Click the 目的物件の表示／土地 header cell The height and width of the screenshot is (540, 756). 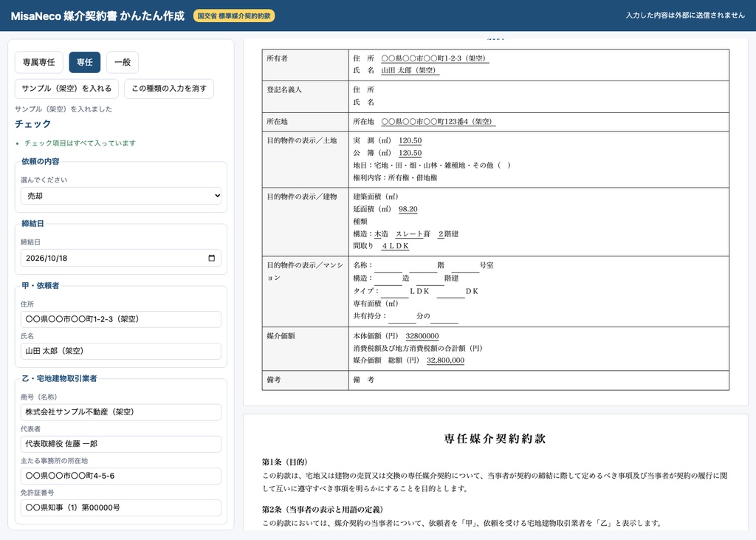pyautogui.click(x=305, y=160)
